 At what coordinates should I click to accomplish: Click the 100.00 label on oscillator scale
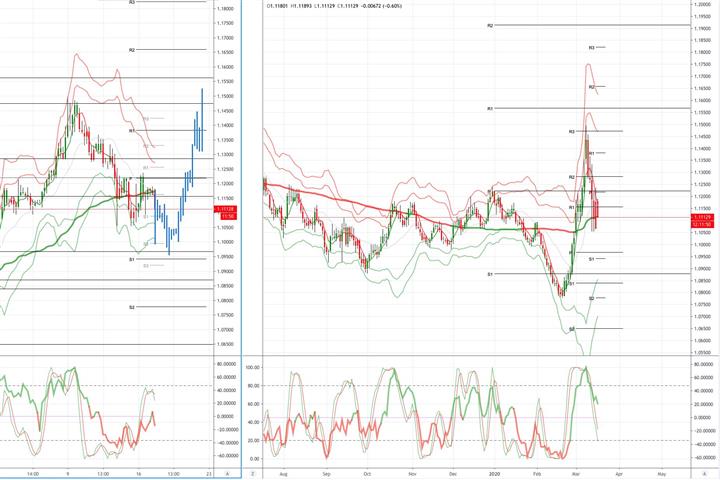pos(253,367)
